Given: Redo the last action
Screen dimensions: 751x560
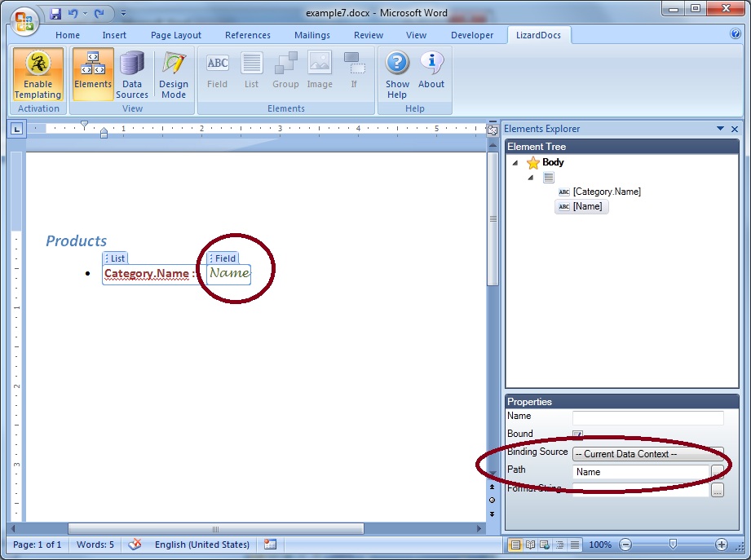Looking at the screenshot, I should (99, 13).
